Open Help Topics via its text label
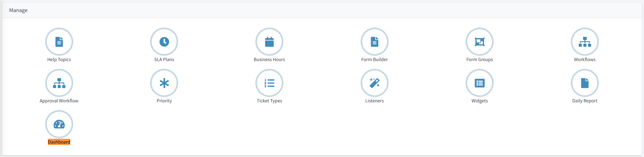The image size is (644, 157). click(59, 59)
